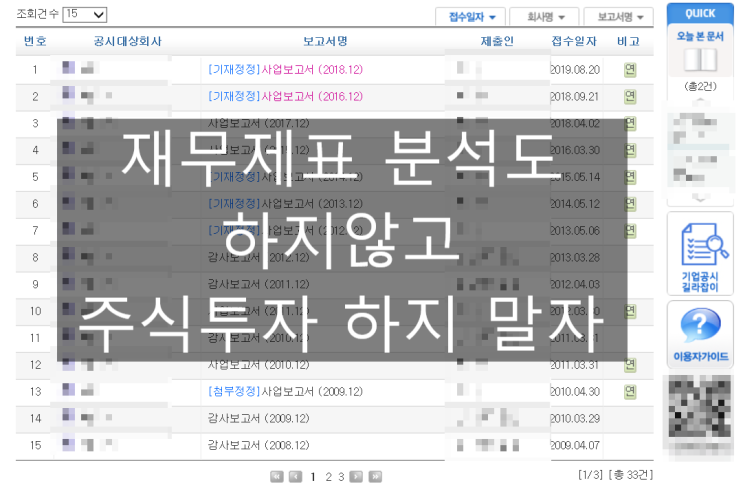Click date 2019.08.20 cell
The height and width of the screenshot is (494, 743).
point(575,70)
